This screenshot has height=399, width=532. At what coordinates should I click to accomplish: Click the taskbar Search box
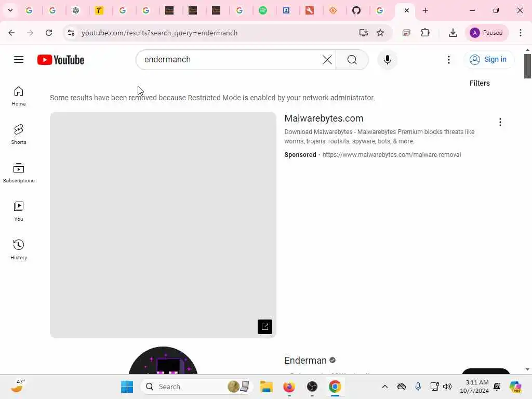(197, 387)
